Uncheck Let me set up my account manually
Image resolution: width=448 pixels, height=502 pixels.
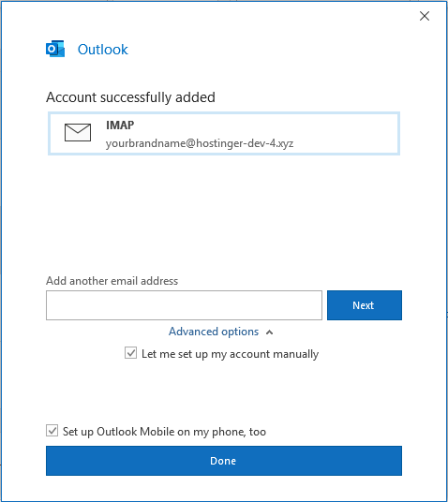[x=130, y=353]
